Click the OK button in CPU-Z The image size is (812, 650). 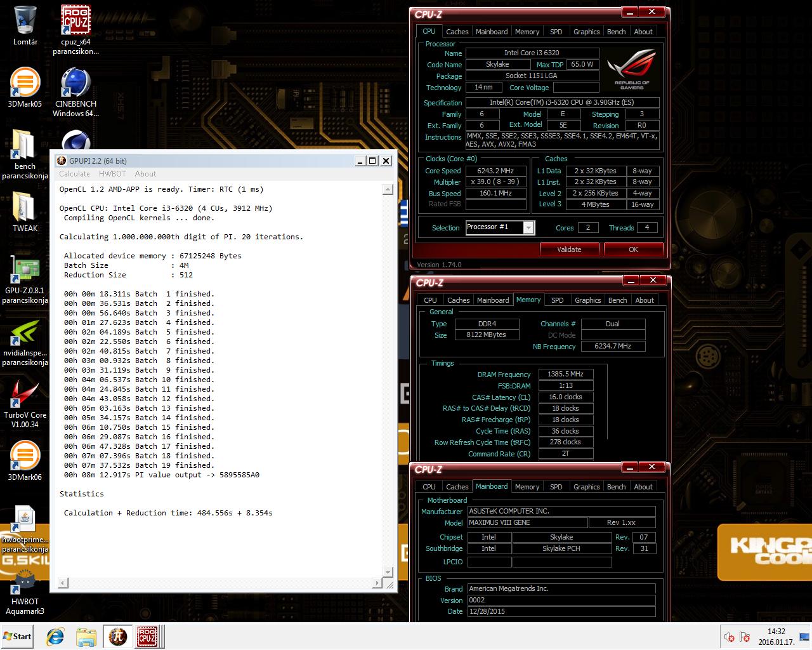(633, 249)
